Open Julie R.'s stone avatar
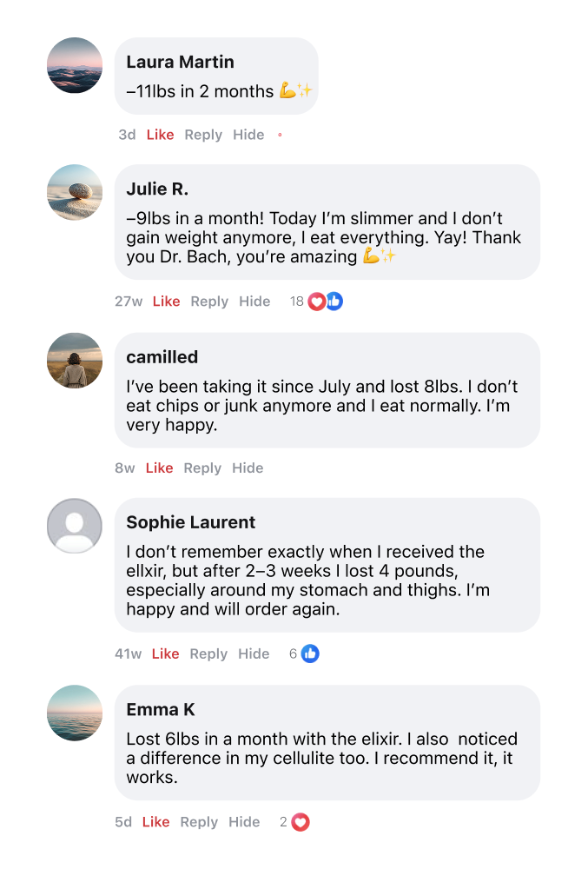The image size is (588, 869). 75,192
